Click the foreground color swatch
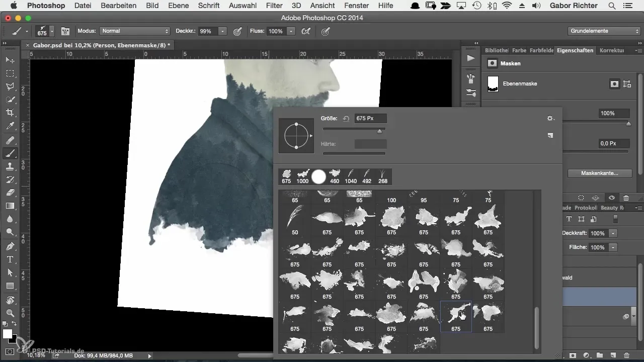Screen dimensions: 644x362 coord(7,334)
